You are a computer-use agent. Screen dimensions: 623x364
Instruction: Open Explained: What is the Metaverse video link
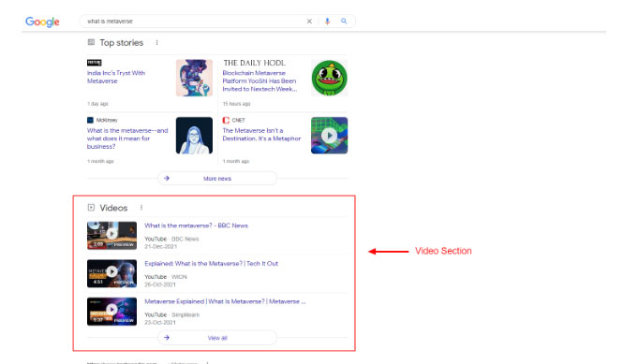click(212, 264)
